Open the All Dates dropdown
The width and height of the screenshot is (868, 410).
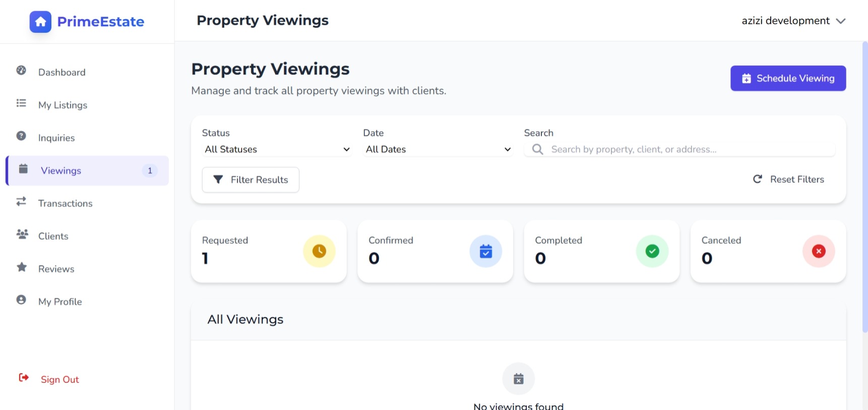point(438,150)
